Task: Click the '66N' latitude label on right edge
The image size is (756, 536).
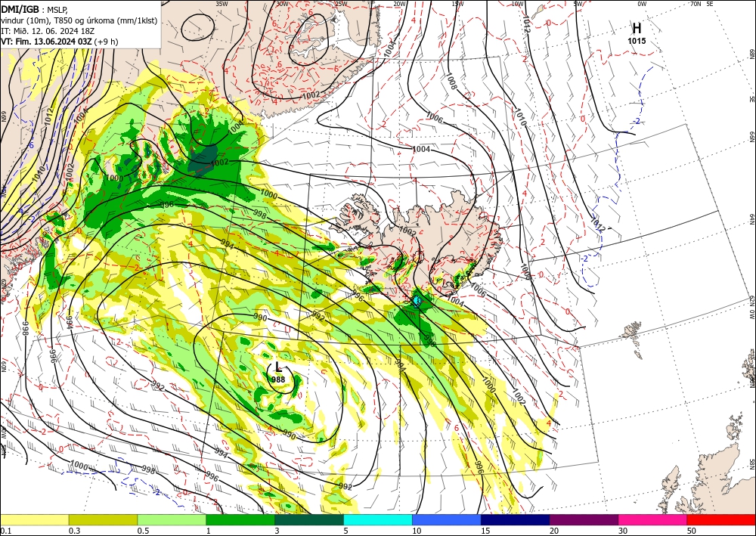Action: coord(751,137)
